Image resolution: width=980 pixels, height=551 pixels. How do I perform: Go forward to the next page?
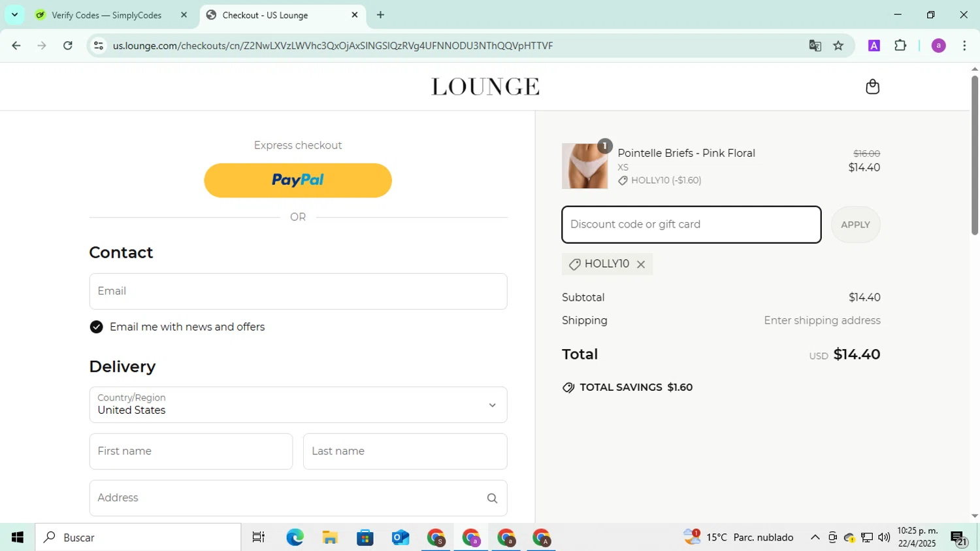pos(42,46)
